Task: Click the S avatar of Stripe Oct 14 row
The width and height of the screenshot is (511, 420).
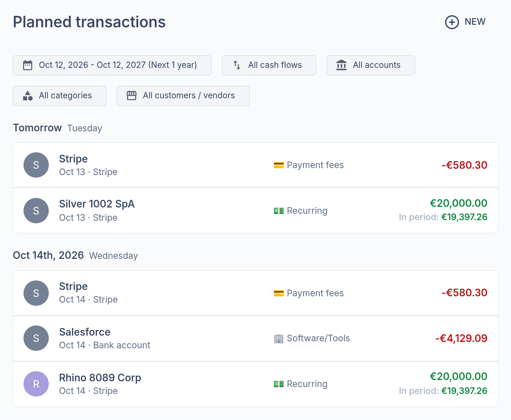Action: (36, 293)
